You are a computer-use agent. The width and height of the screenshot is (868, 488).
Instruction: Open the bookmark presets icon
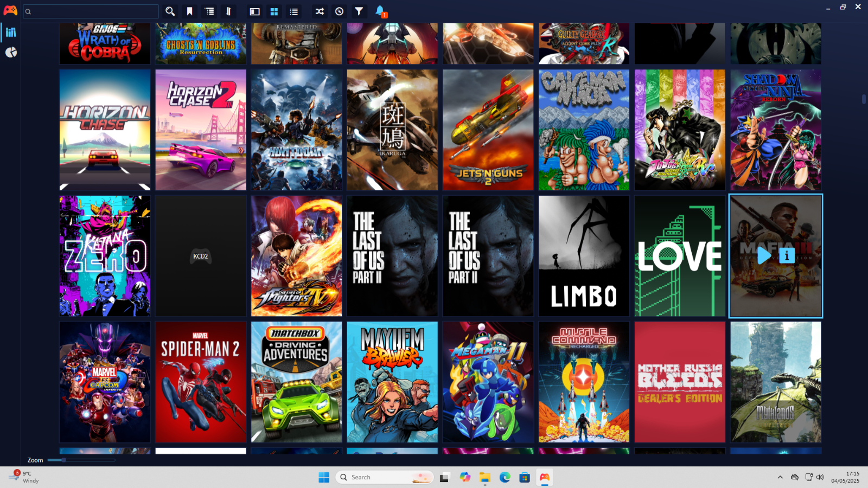click(x=190, y=11)
